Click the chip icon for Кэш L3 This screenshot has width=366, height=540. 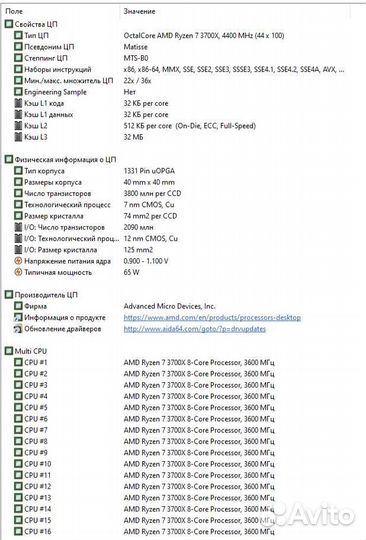click(x=18, y=137)
